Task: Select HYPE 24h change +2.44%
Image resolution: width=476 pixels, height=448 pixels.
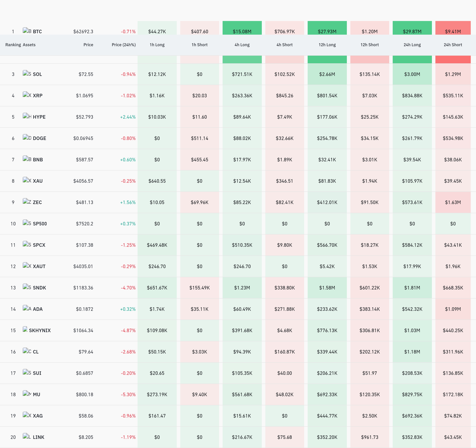Action: pos(128,117)
